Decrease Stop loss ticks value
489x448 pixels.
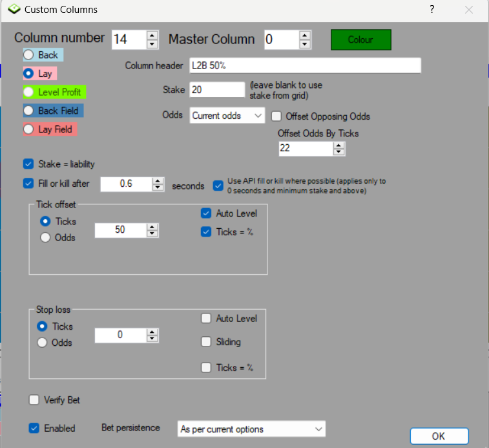152,339
